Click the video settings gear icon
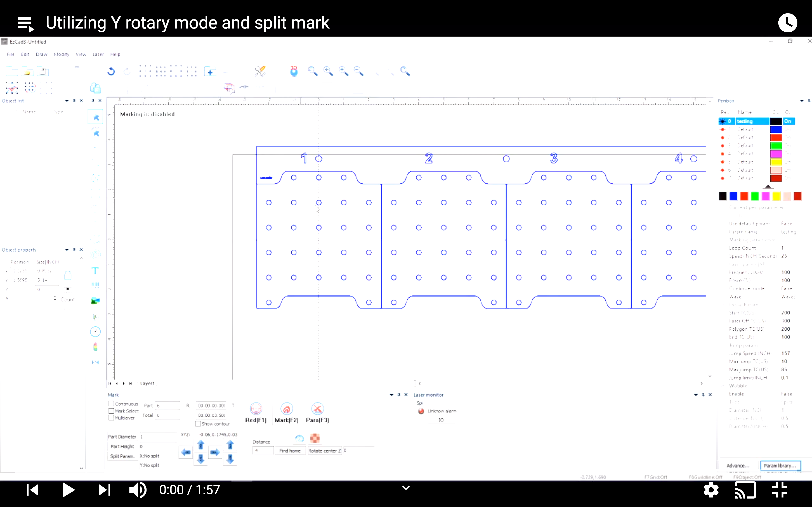The image size is (812, 507). (711, 490)
